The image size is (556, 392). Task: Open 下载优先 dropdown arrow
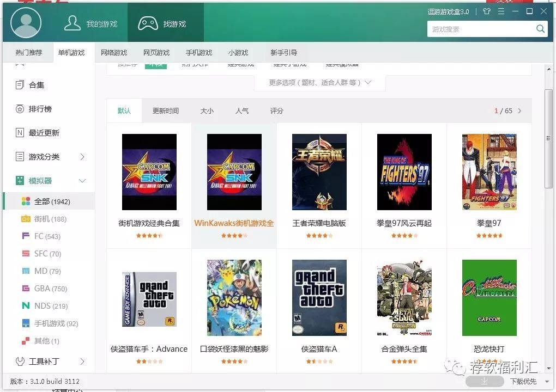[x=547, y=381]
